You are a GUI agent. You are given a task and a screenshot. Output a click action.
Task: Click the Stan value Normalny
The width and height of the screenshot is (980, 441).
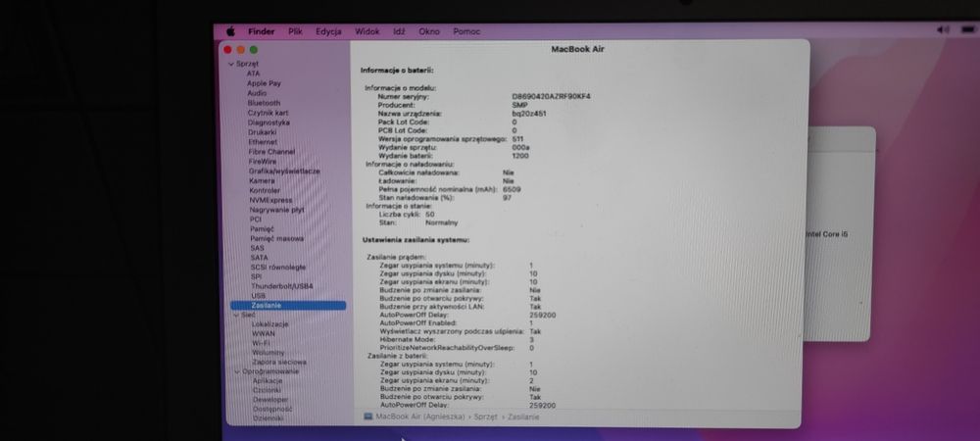(441, 222)
